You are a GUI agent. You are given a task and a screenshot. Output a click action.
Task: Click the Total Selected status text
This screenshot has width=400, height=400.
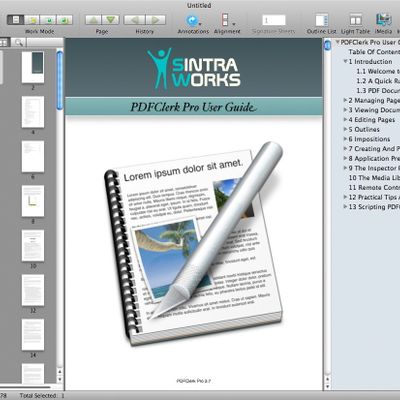coord(42,396)
